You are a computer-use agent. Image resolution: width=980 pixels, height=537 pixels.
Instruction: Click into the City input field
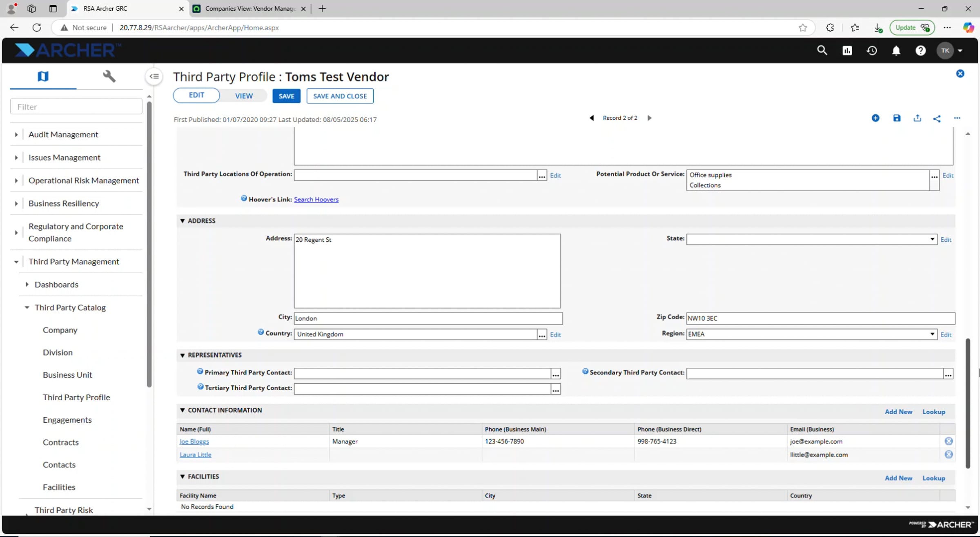[x=428, y=318]
